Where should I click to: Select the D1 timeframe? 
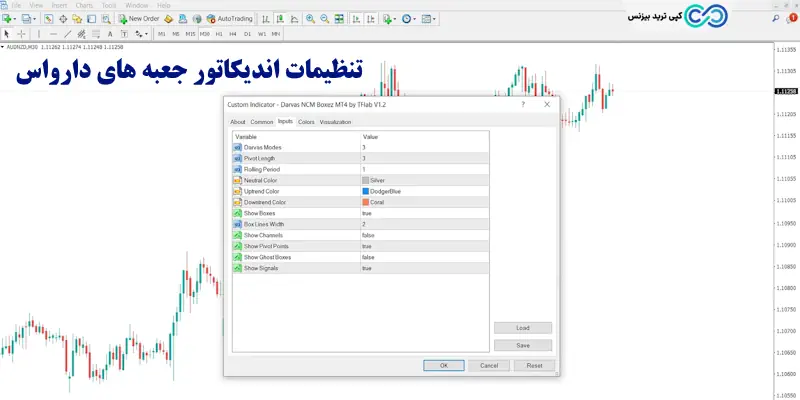247,34
